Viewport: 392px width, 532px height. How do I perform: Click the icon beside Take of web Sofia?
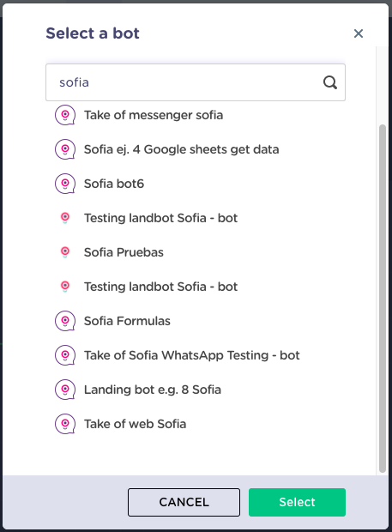pos(65,423)
